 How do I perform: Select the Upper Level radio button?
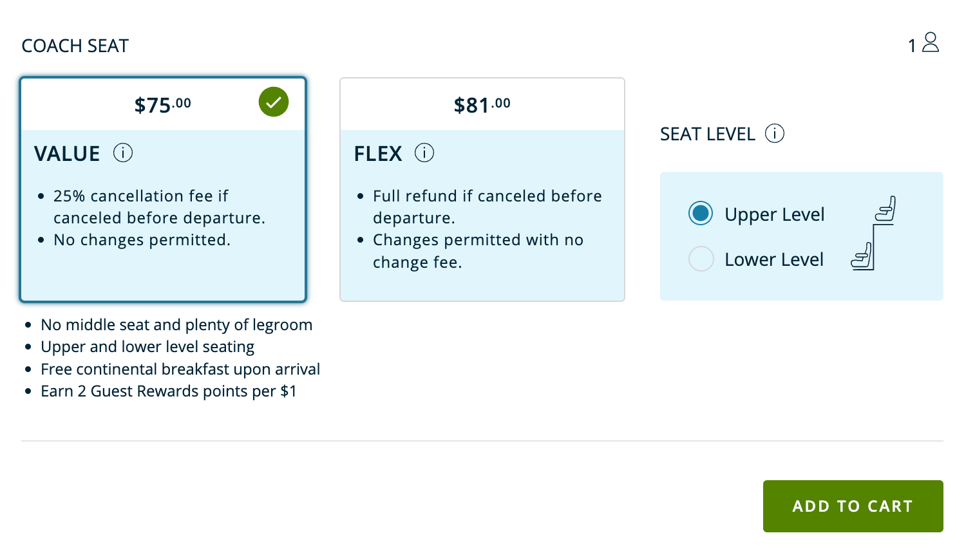pos(701,213)
